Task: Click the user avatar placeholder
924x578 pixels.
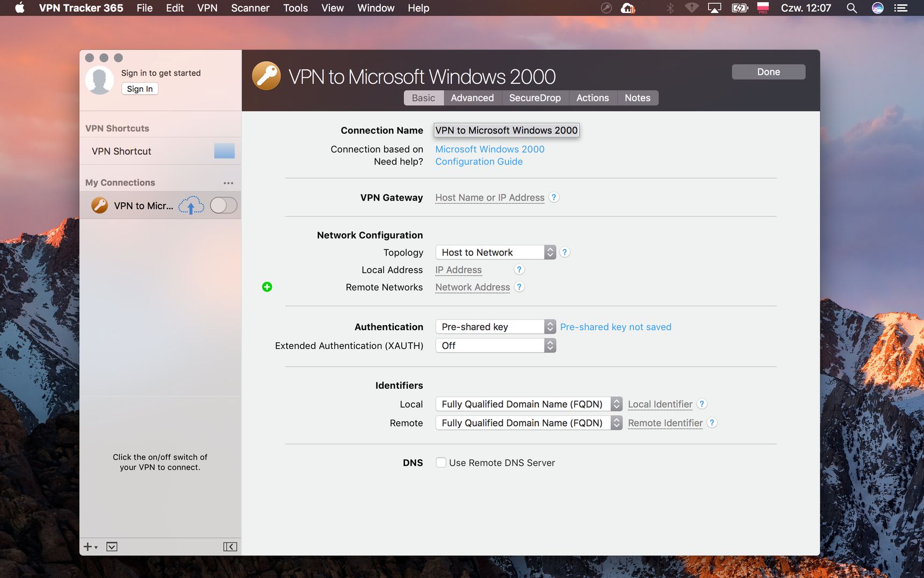Action: pyautogui.click(x=99, y=81)
